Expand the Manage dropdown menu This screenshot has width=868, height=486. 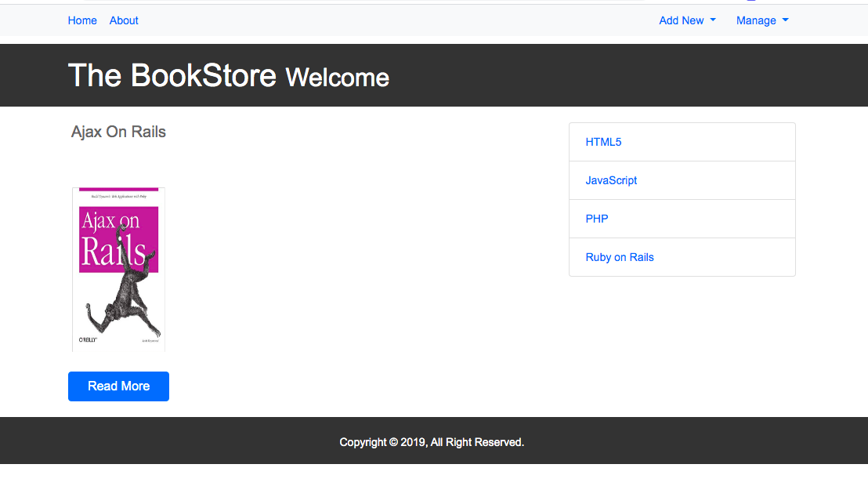762,20
